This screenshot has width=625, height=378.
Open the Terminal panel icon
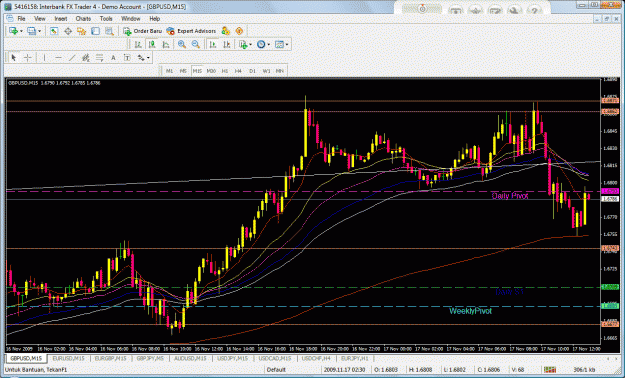[95, 31]
